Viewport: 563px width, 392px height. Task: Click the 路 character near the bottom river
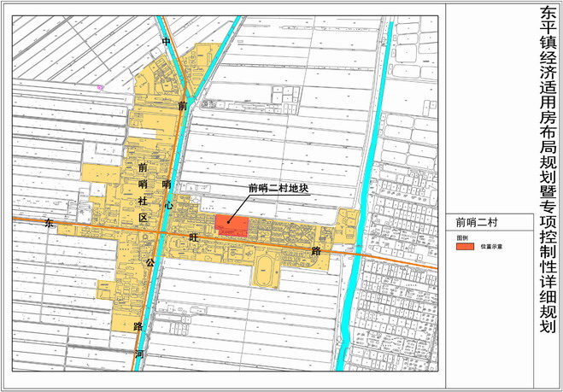[x=137, y=326]
